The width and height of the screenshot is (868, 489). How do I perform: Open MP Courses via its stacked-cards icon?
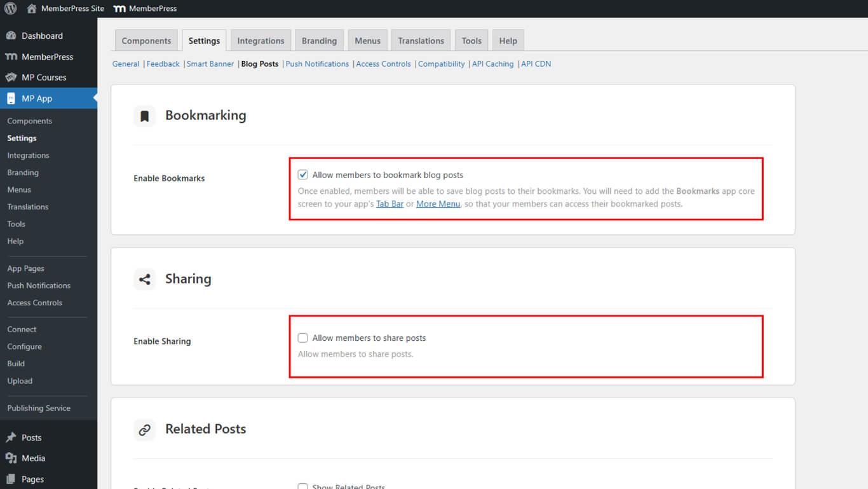[12, 77]
